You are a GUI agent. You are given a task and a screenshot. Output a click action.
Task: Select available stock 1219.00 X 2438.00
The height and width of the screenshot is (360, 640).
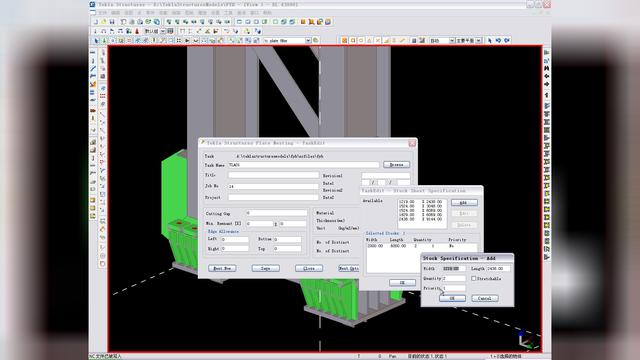420,202
